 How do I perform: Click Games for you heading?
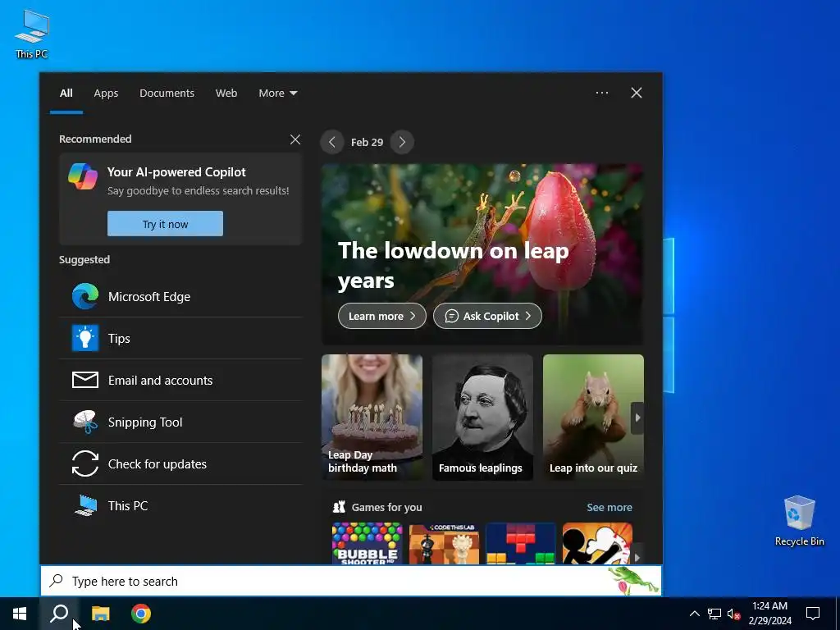(386, 507)
